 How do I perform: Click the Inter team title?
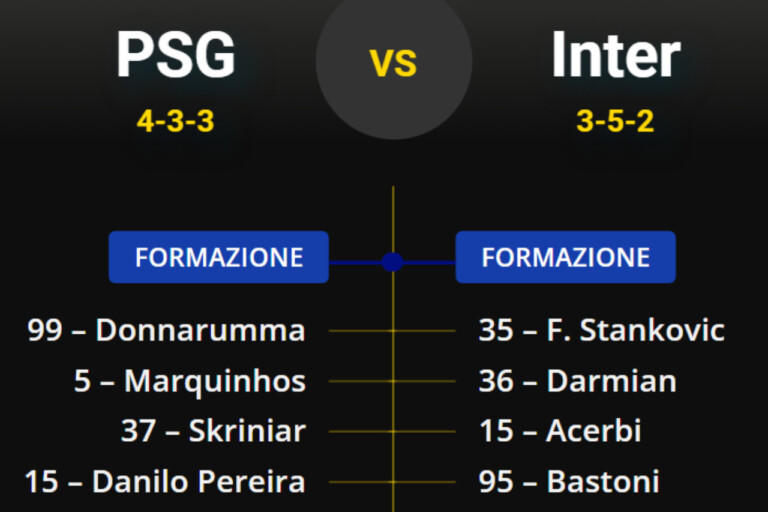(x=615, y=55)
